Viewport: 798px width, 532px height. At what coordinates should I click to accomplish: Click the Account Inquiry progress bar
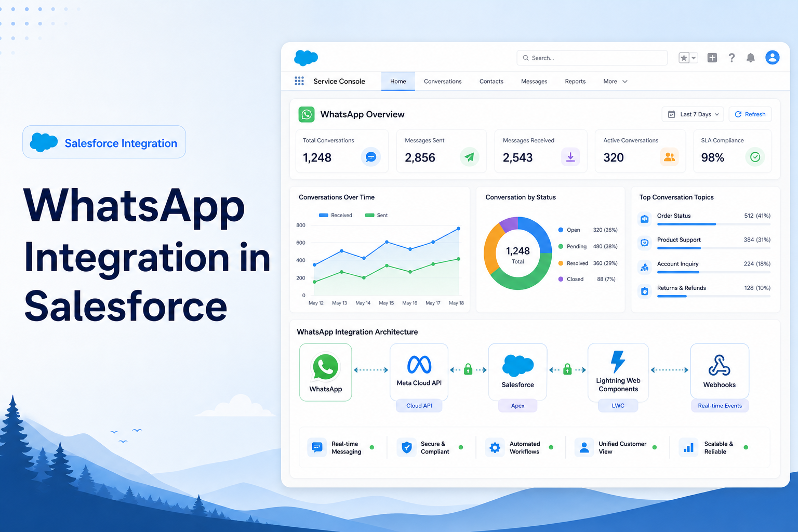point(714,272)
